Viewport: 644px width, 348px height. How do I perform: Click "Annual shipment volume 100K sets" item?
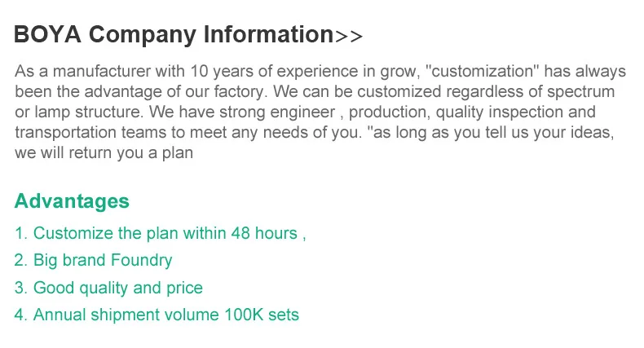pos(157,315)
